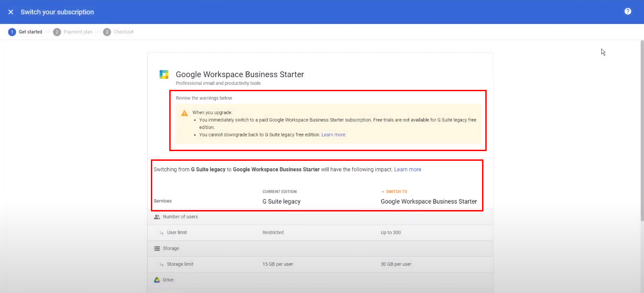
Task: Open the help question mark icon
Action: click(x=628, y=12)
